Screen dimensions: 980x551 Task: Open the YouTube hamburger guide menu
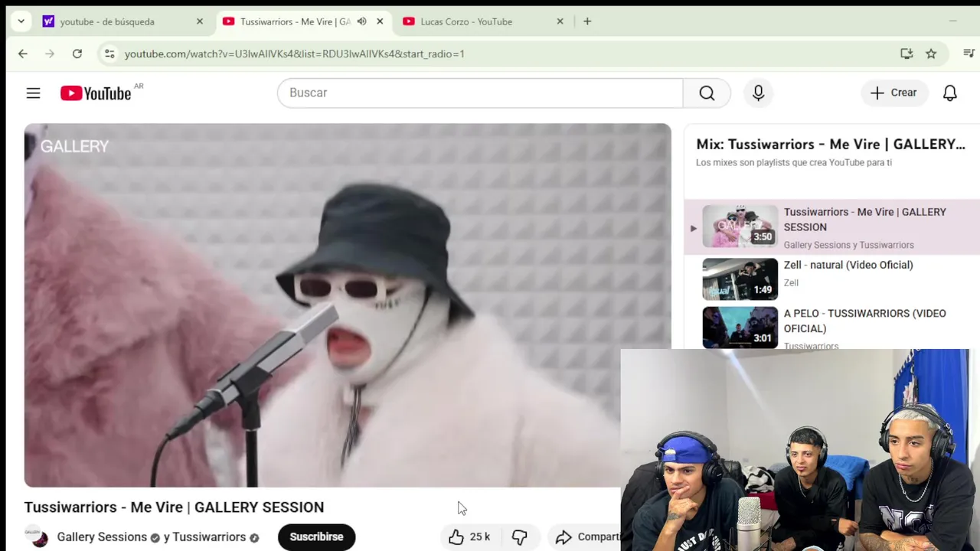pyautogui.click(x=33, y=93)
